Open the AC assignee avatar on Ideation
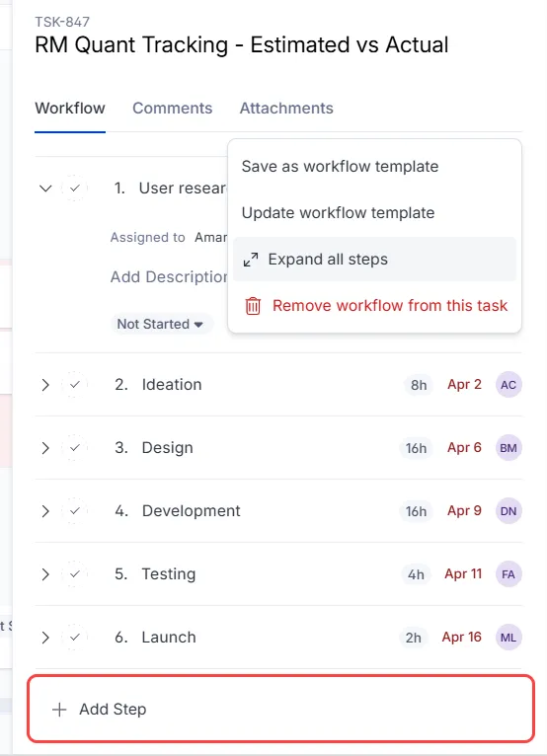The height and width of the screenshot is (756, 547). (x=508, y=385)
